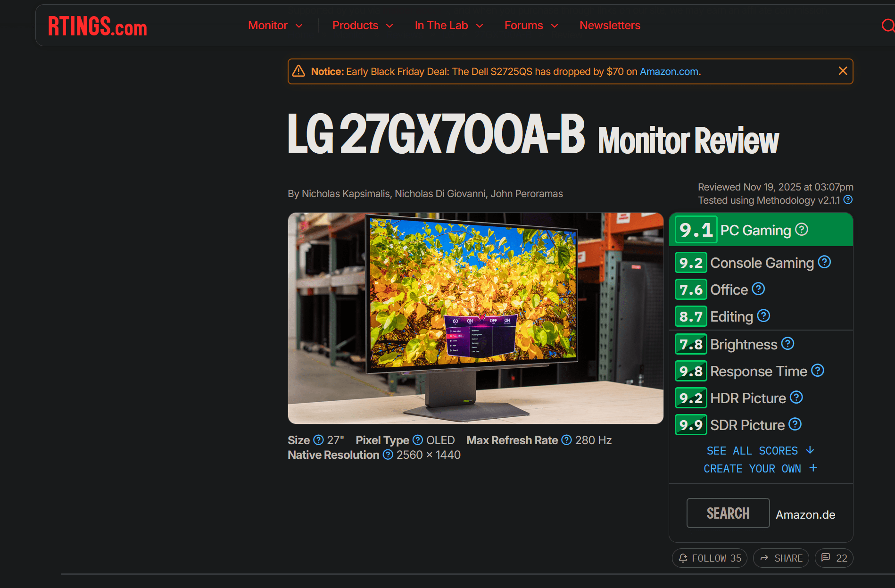Screen dimensions: 895x588
Task: Click the SDR Picture help icon
Action: point(795,424)
